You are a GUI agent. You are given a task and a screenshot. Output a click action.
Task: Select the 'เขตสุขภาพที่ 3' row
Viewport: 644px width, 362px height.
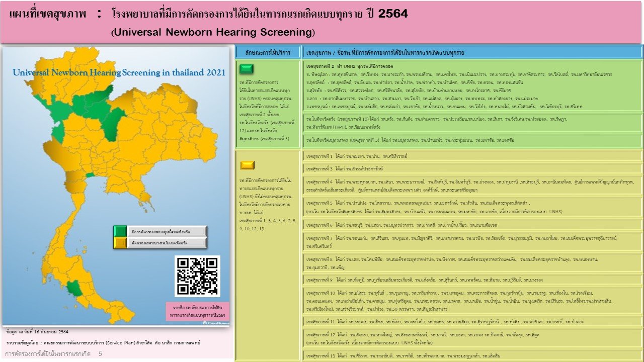coord(472,168)
